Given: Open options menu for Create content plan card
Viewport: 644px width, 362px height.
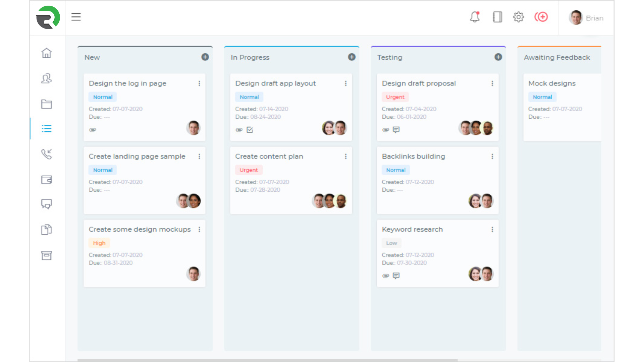Looking at the screenshot, I should point(345,157).
